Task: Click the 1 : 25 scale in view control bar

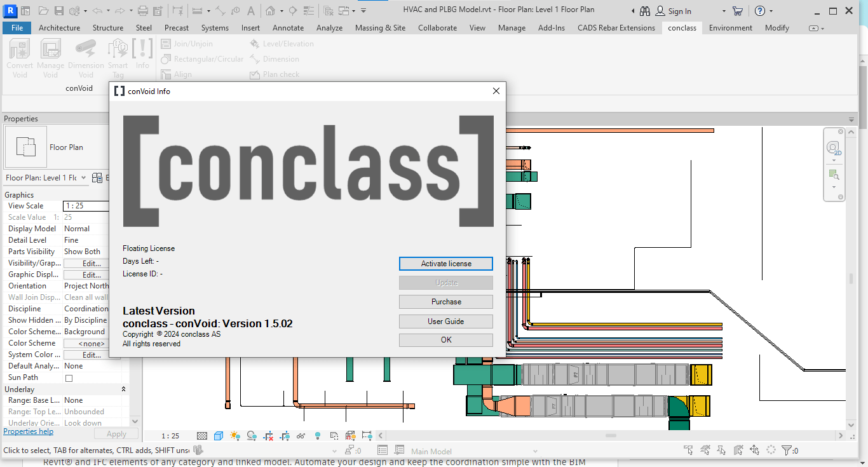Action: click(170, 436)
